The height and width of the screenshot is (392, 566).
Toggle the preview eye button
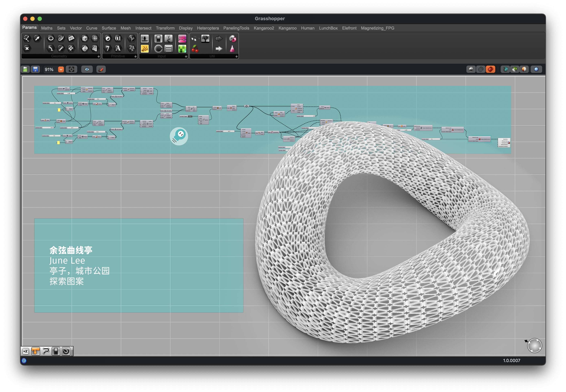click(x=87, y=69)
